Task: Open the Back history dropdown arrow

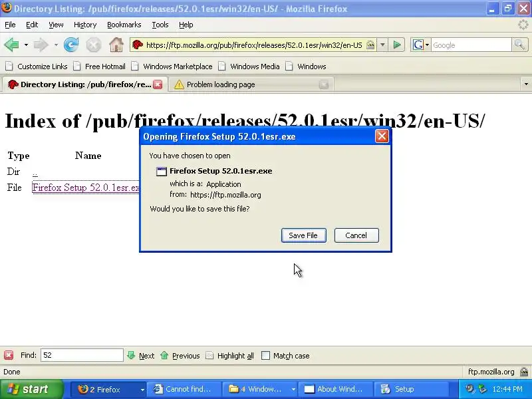Action: click(26, 45)
